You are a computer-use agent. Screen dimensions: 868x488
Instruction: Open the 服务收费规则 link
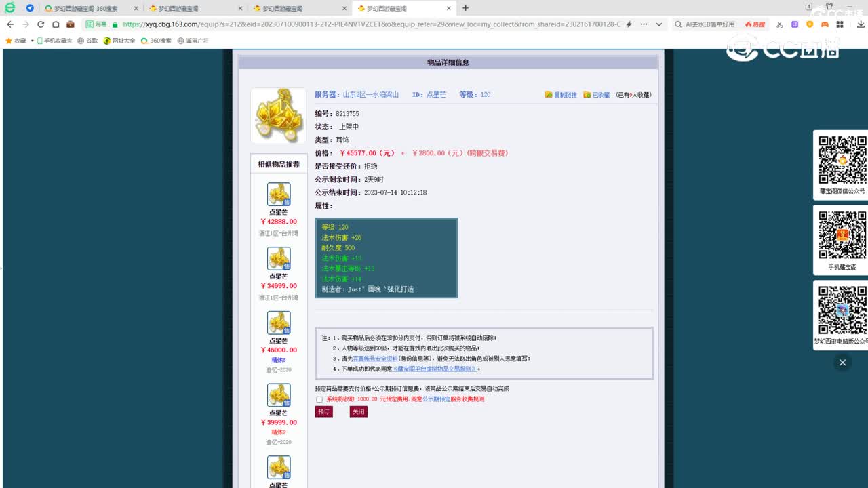coord(467,399)
